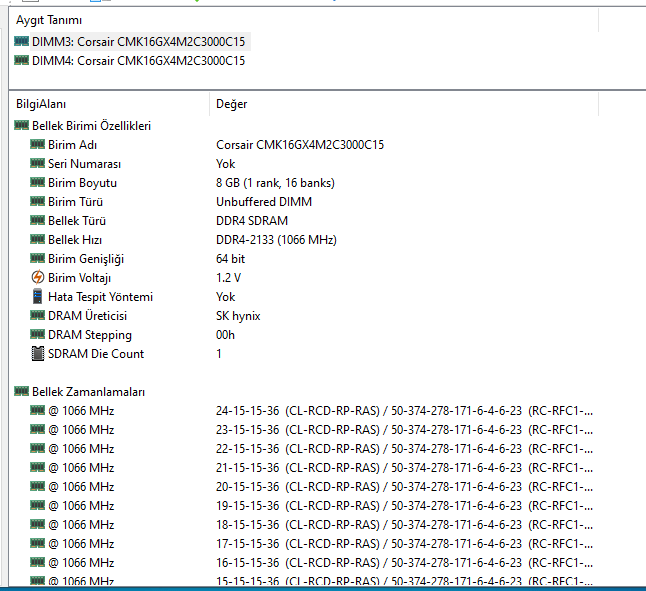
Task: Click the value Unbuffered DIMM
Action: (x=264, y=201)
